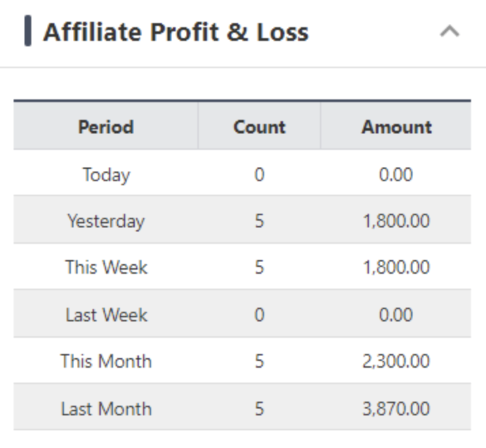This screenshot has height=448, width=486.
Task: Click Yesterday's amount 1,800.00
Action: pyautogui.click(x=396, y=221)
